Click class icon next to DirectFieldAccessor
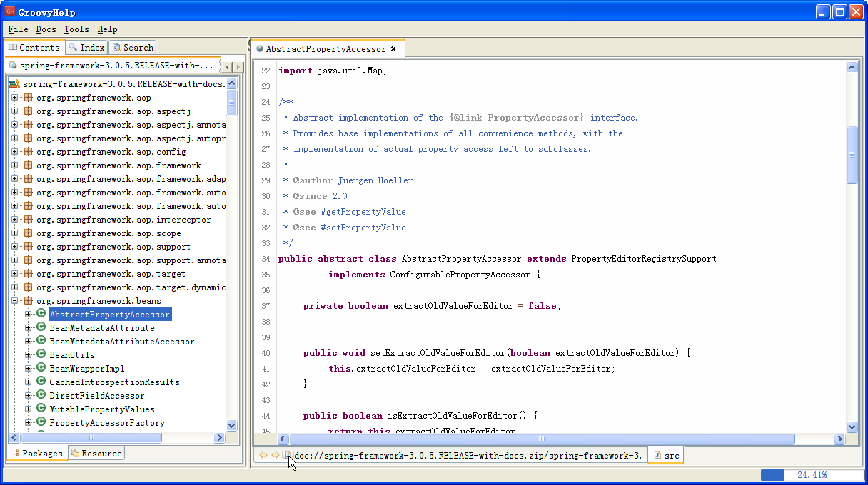Screen dimensions: 868x485 pyautogui.click(x=41, y=396)
